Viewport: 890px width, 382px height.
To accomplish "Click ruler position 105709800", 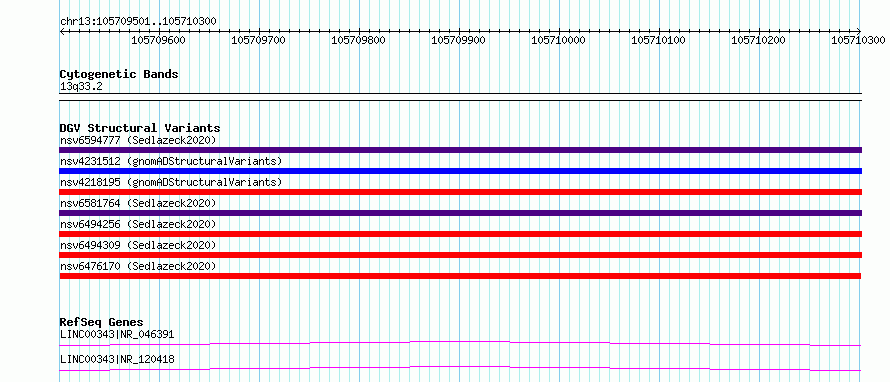I will tap(358, 40).
